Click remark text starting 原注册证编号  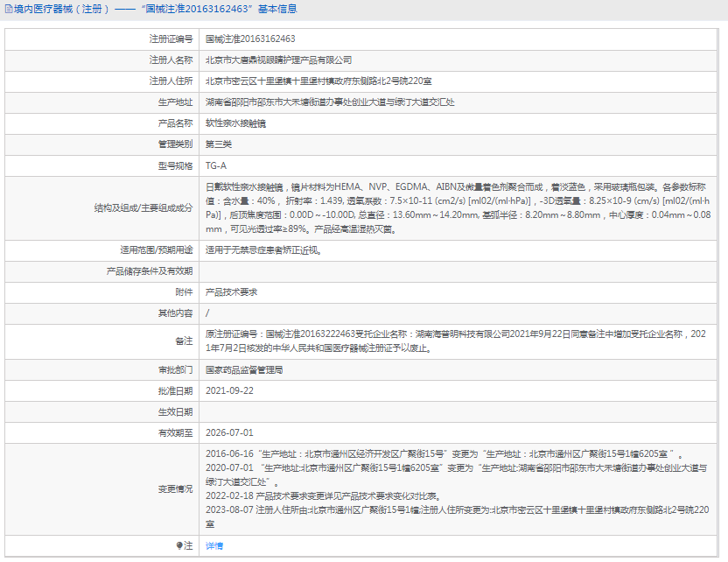point(456,341)
